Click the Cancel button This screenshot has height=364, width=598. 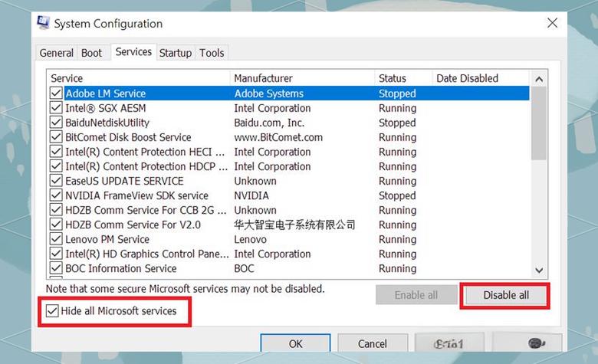click(373, 344)
